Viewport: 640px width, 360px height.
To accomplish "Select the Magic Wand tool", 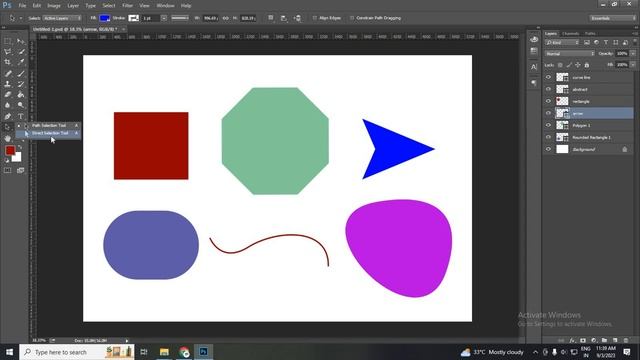I will tap(21, 52).
